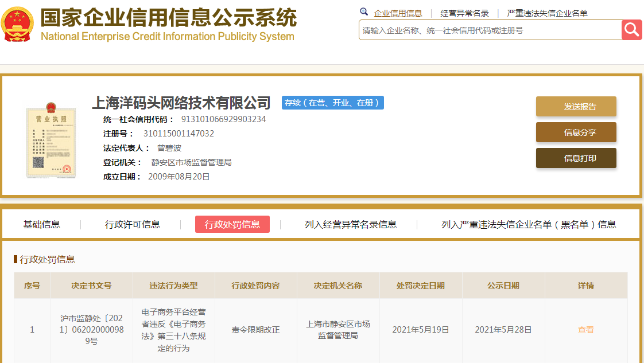Click the 序号 column header

[32, 286]
